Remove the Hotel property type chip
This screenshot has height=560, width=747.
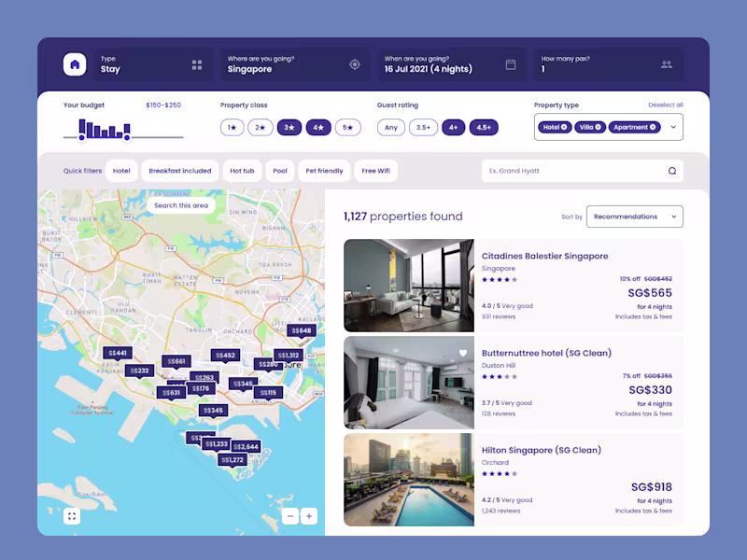pos(564,127)
